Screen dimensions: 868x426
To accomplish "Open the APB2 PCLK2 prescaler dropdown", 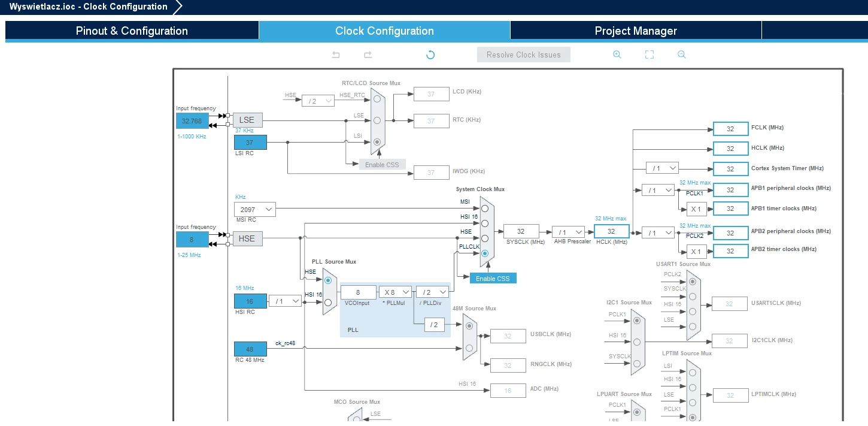I will 658,232.
